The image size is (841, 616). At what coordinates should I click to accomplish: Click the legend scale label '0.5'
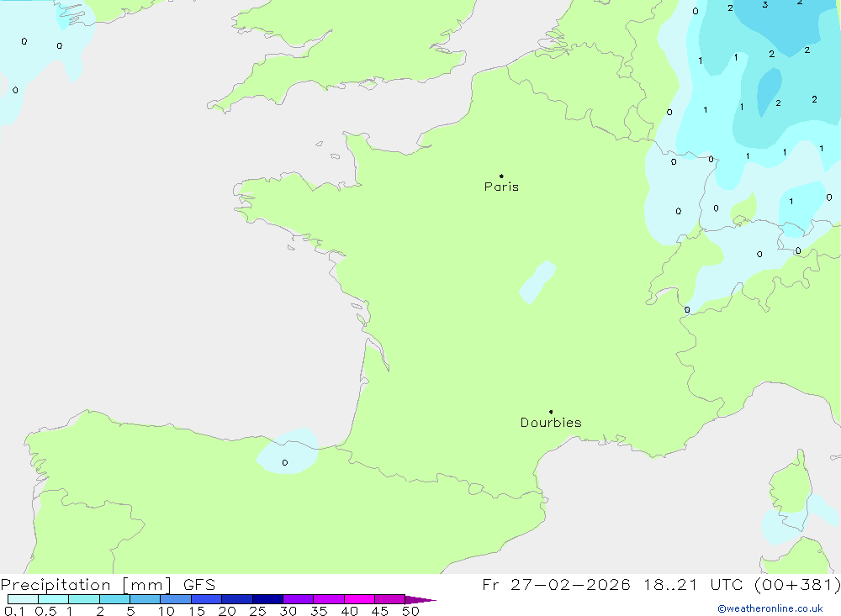[45, 611]
